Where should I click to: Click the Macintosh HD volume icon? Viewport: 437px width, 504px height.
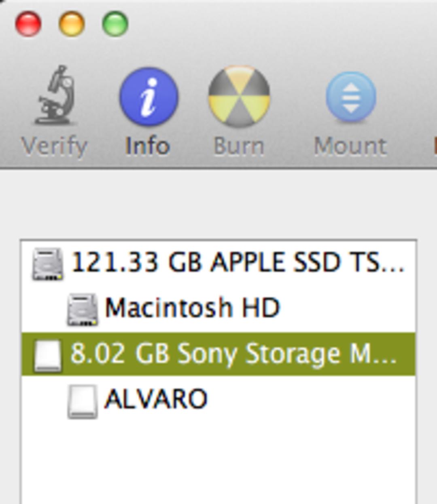click(83, 310)
